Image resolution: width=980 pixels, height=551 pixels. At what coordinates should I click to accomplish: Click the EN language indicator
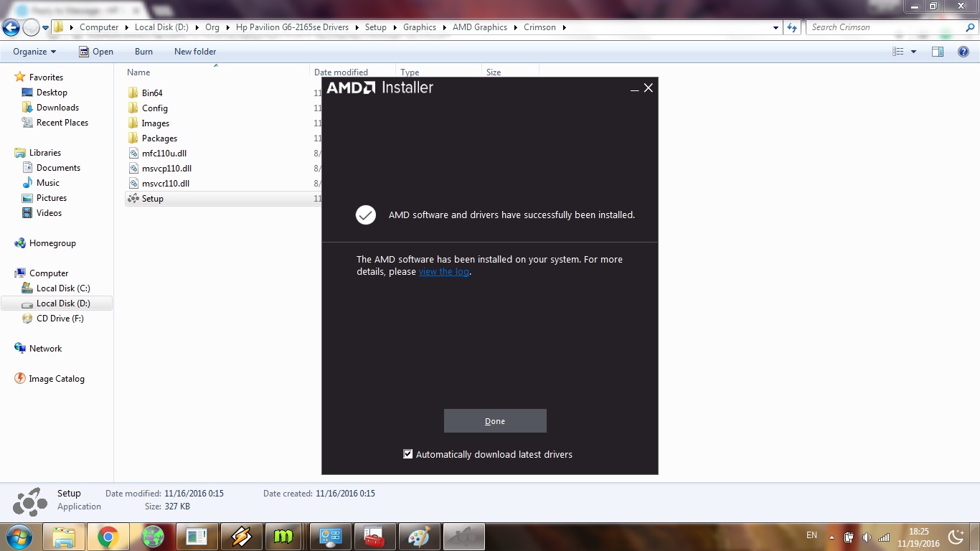pyautogui.click(x=811, y=535)
